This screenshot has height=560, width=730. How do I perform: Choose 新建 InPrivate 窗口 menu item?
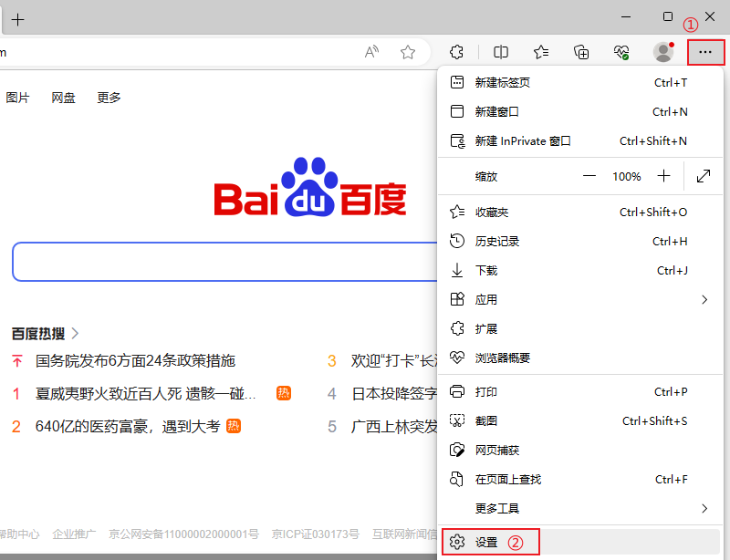click(522, 141)
